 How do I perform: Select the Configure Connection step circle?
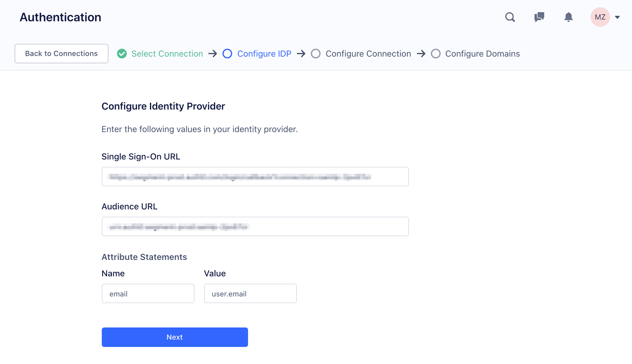point(316,54)
